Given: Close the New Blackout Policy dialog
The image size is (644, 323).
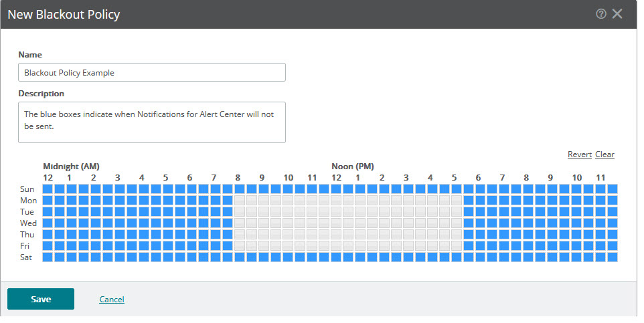Looking at the screenshot, I should click(617, 14).
